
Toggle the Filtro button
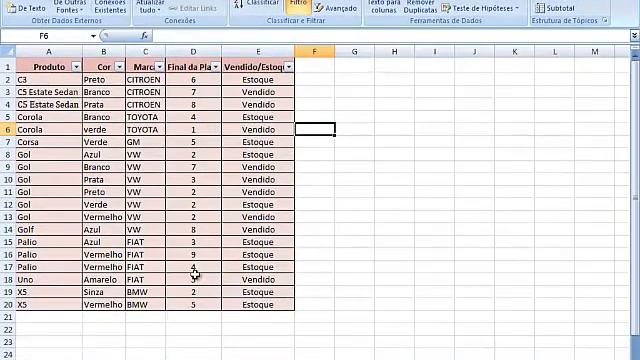(x=298, y=6)
